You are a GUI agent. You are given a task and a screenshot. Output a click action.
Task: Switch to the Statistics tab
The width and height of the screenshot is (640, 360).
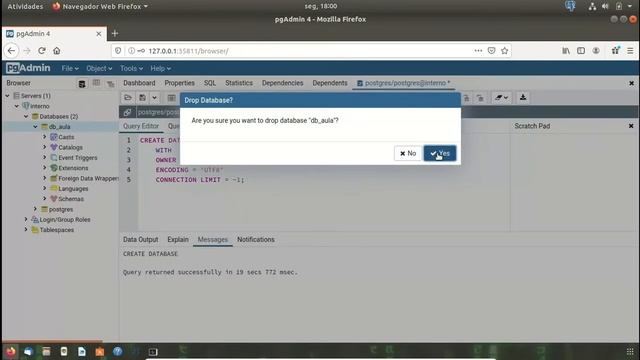(239, 83)
